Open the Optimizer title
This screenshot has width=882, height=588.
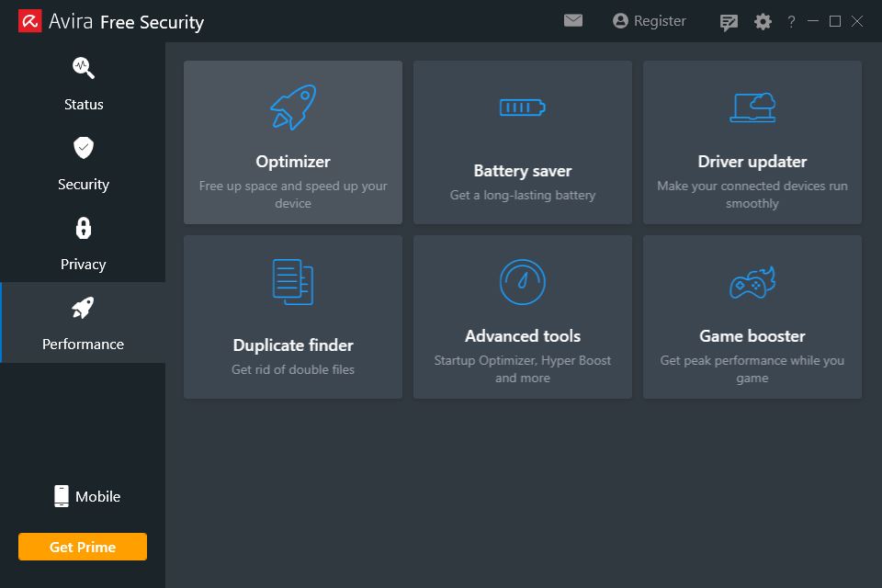pos(293,162)
